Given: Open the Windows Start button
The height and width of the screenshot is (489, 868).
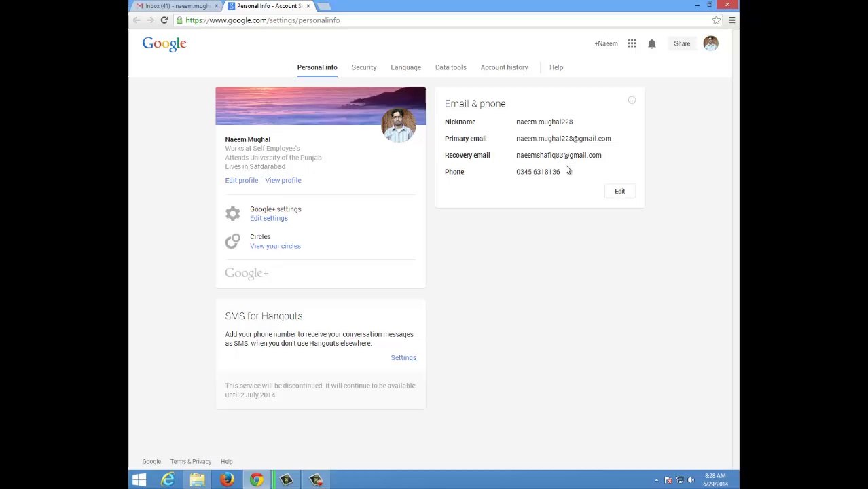Looking at the screenshot, I should [x=139, y=480].
